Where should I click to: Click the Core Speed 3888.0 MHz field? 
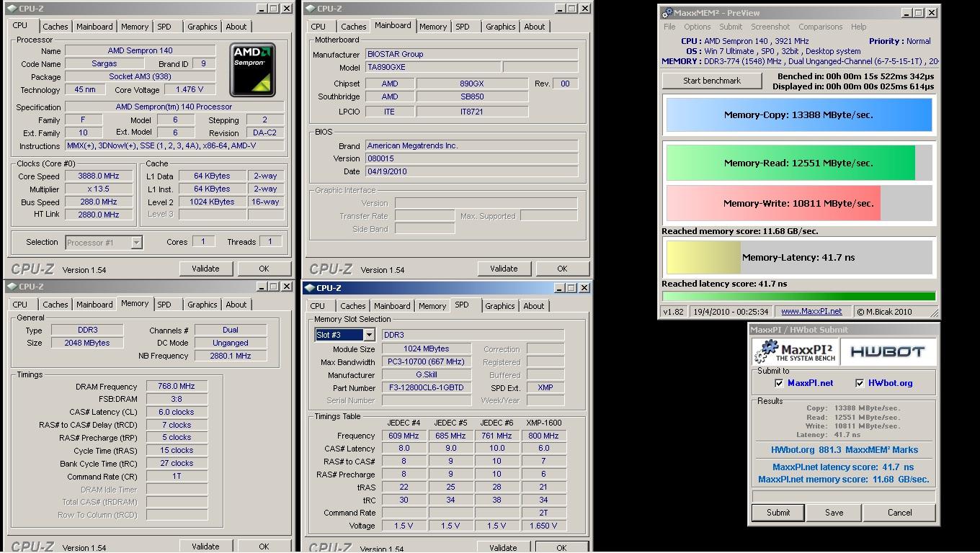click(x=99, y=176)
